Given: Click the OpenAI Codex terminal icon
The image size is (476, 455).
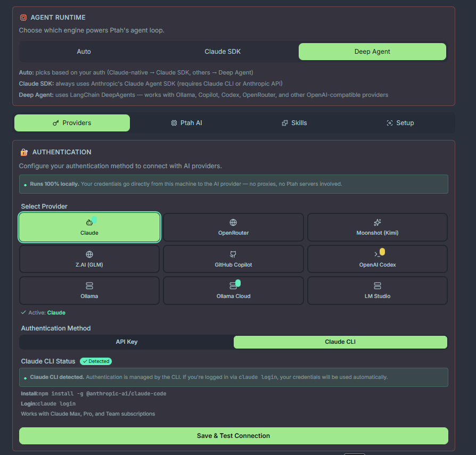Looking at the screenshot, I should [x=377, y=254].
